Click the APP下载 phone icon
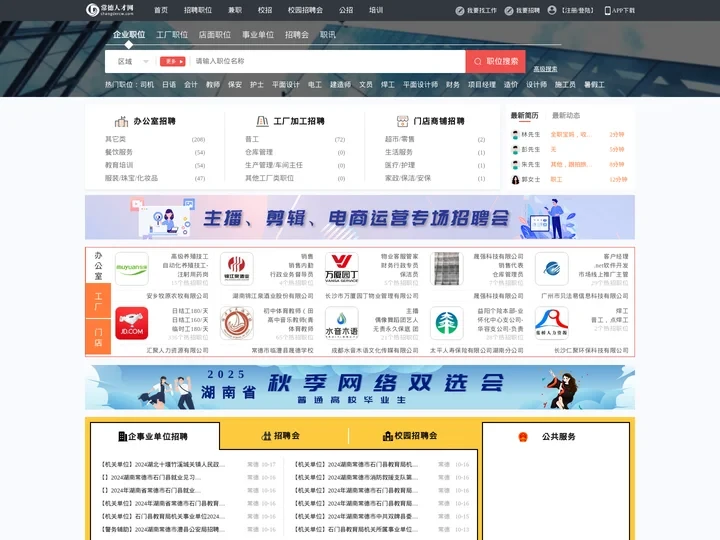 [x=608, y=11]
